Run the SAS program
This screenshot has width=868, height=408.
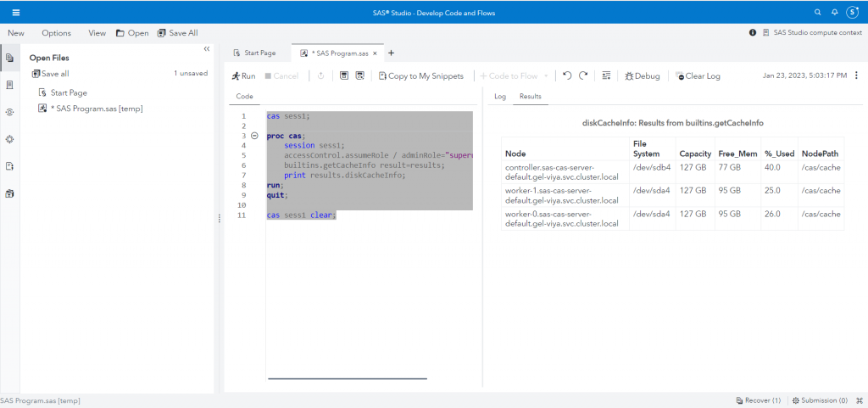tap(242, 75)
